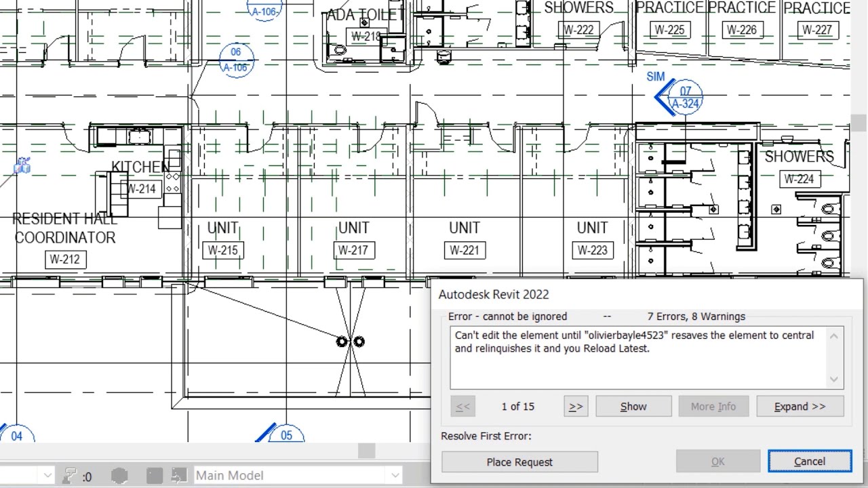Screen dimensions: 868x488
Task: Select the W-221 unit room tag
Action: [x=465, y=250]
